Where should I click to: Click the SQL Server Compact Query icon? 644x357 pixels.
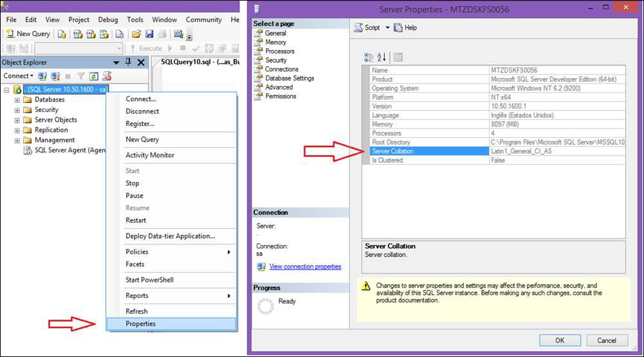pyautogui.click(x=120, y=34)
